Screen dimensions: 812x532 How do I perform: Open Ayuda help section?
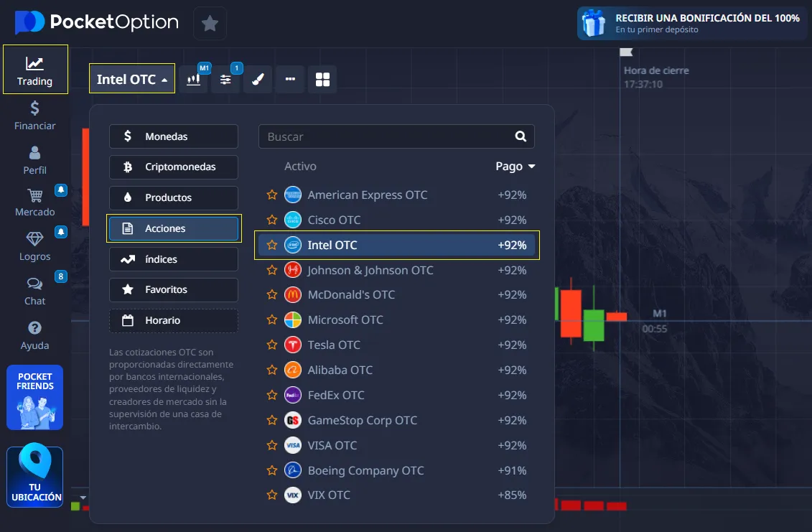[34, 336]
